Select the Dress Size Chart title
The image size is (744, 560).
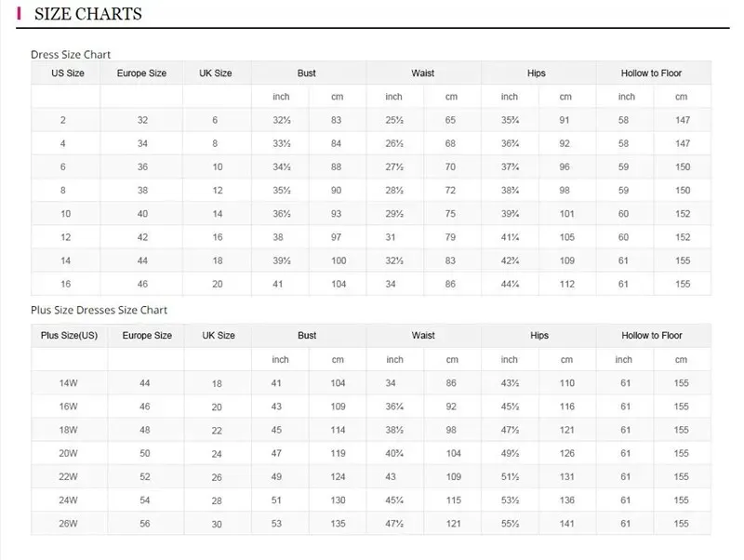pyautogui.click(x=71, y=55)
